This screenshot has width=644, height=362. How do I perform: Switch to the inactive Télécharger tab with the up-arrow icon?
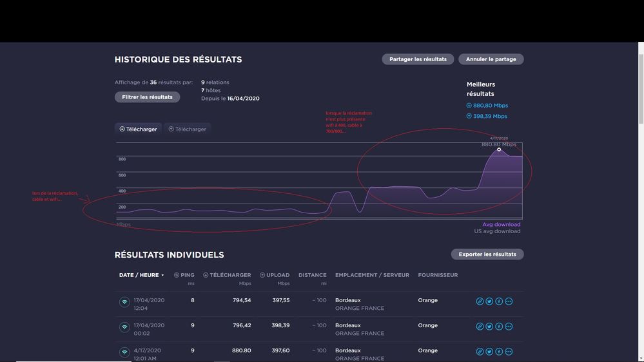(188, 129)
